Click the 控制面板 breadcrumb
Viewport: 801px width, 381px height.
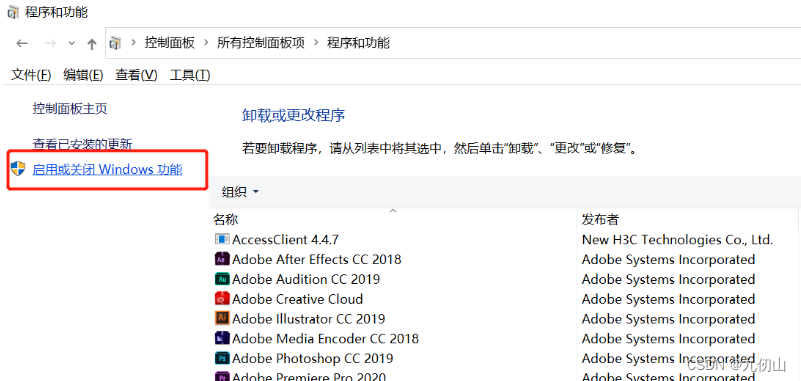[x=170, y=43]
